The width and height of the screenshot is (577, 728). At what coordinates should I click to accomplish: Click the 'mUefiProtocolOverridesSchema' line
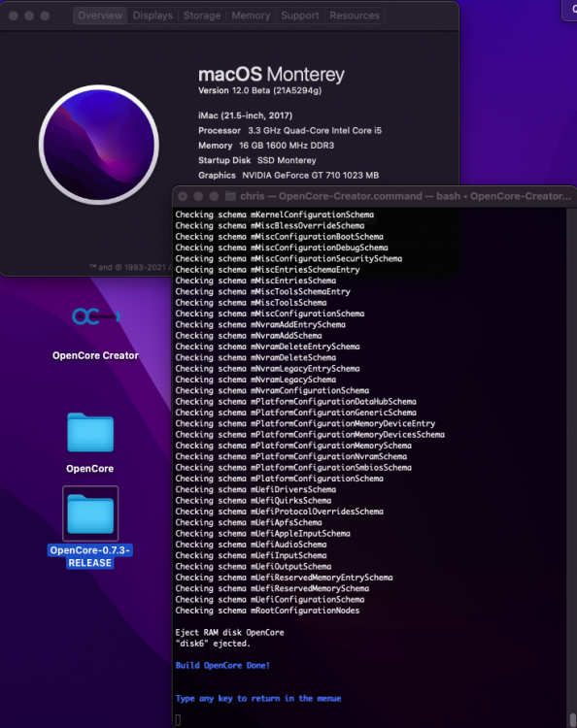point(279,512)
